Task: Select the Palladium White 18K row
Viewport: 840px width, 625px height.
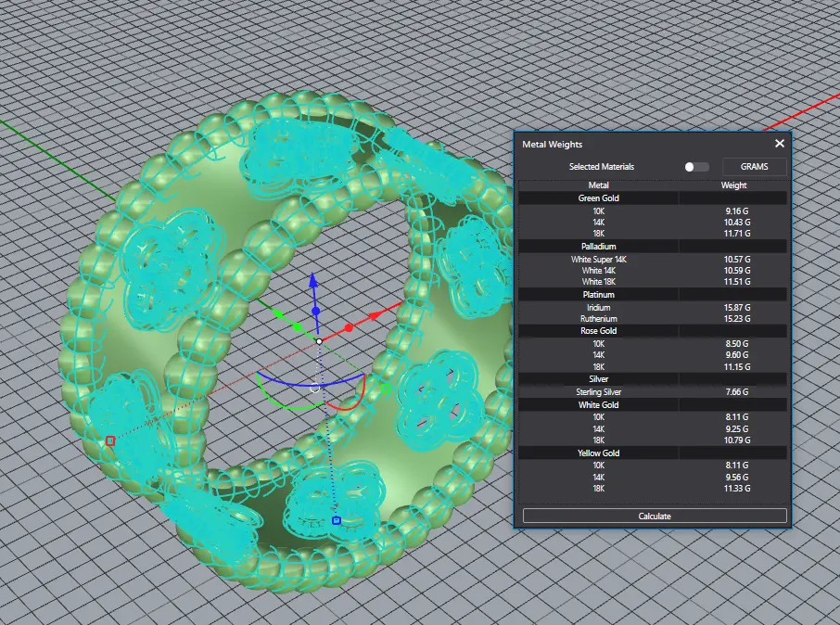Action: click(652, 281)
